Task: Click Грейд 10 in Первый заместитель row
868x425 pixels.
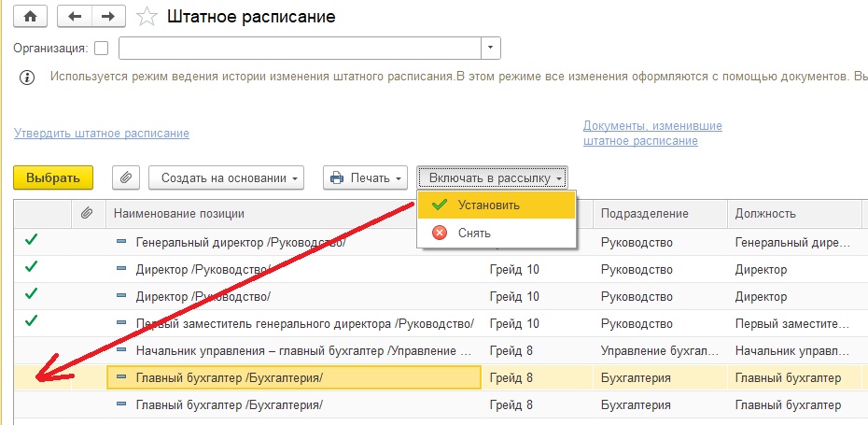Action: point(514,324)
